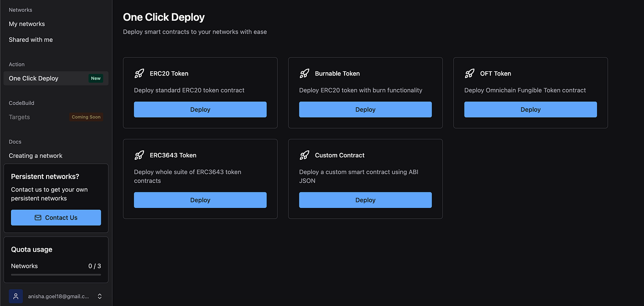Click the Contact Us button
Viewport: 644px width, 306px height.
(56, 218)
